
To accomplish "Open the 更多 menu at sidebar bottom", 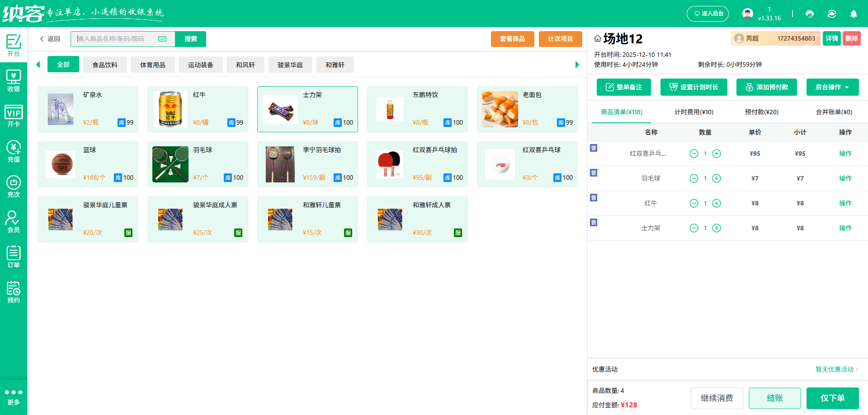I will pos(14,396).
